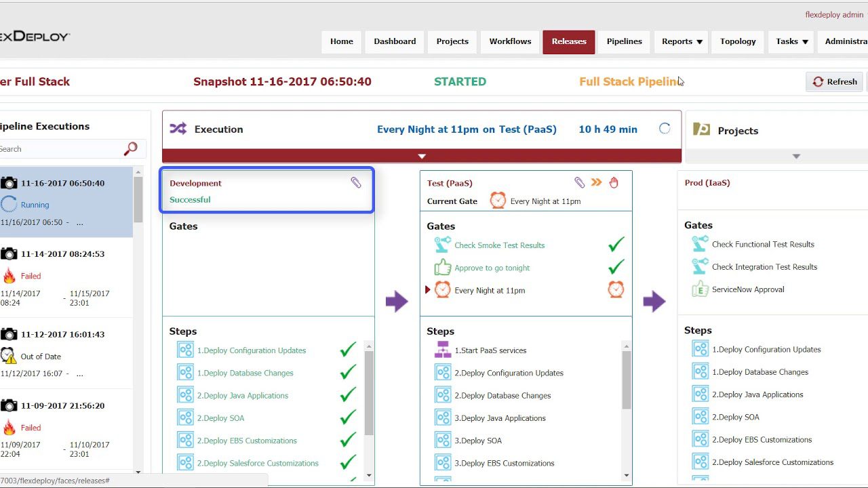
Task: Click camera icon for snapshot 11-12-2017 16:01:43
Action: (x=9, y=334)
